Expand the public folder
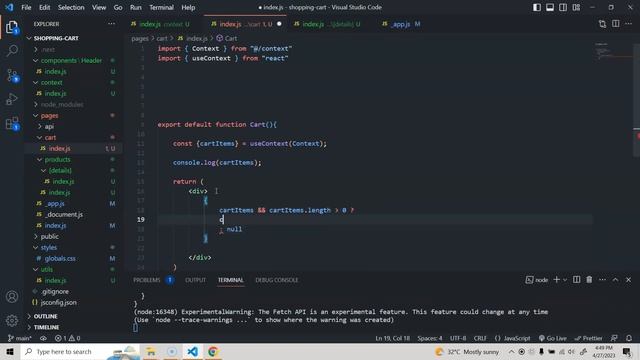Screen dimensions: 640x360 click(50, 236)
